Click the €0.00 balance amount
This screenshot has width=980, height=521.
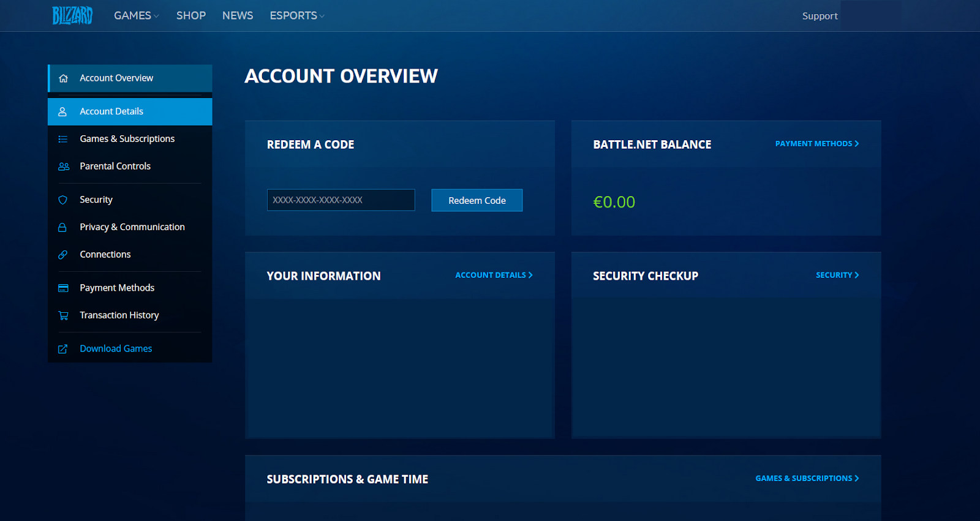point(614,202)
